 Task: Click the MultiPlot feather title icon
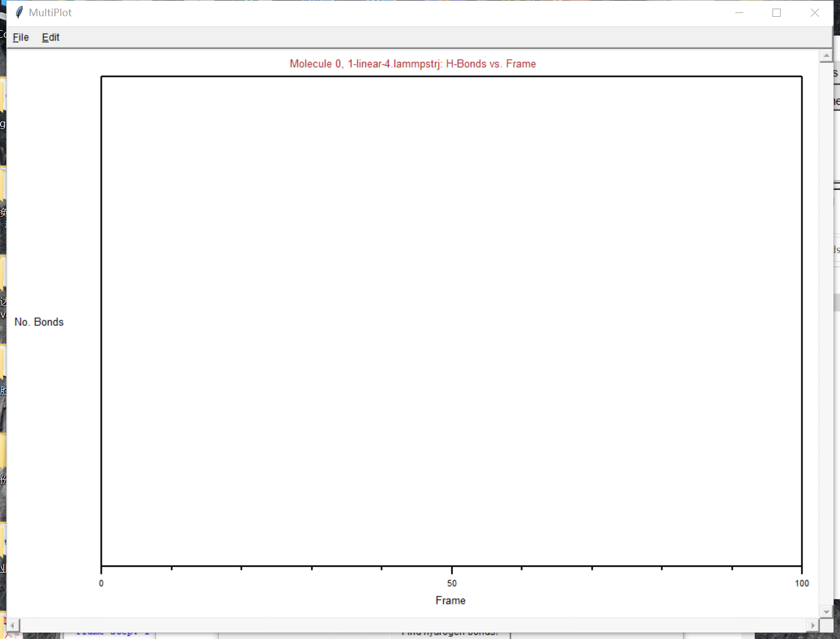pos(19,12)
